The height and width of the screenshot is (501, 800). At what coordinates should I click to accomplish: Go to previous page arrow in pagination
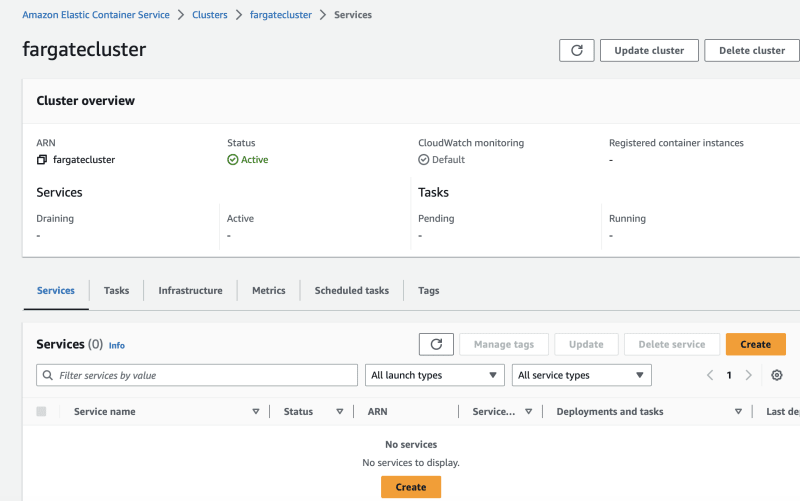click(710, 375)
